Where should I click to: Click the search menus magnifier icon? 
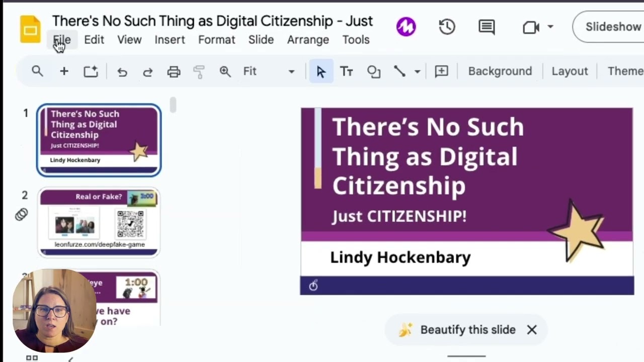coord(37,71)
